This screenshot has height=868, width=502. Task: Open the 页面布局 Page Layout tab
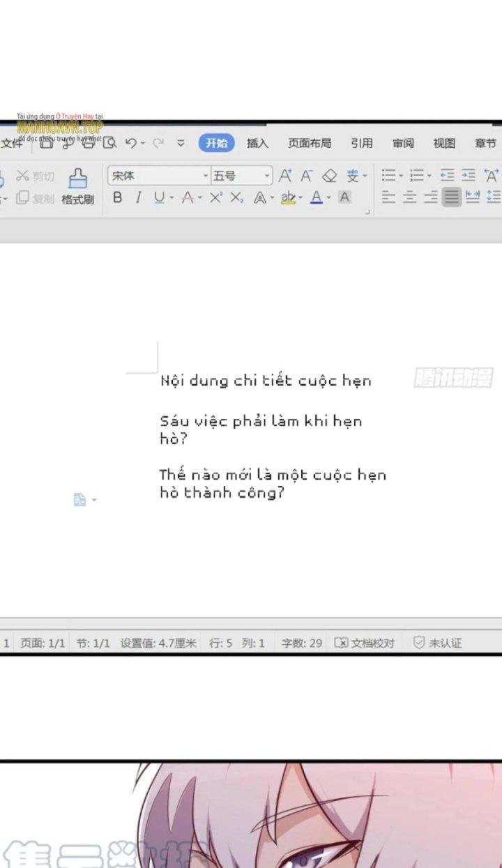click(310, 143)
